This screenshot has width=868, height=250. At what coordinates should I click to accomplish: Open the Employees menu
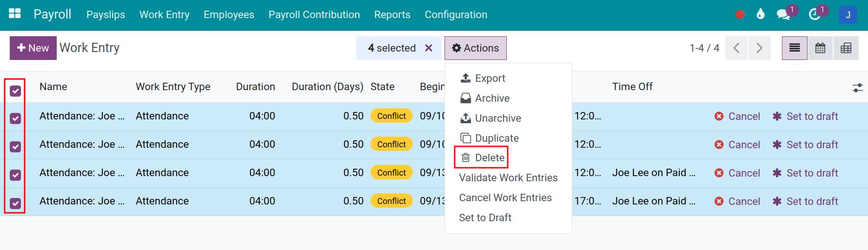click(229, 14)
